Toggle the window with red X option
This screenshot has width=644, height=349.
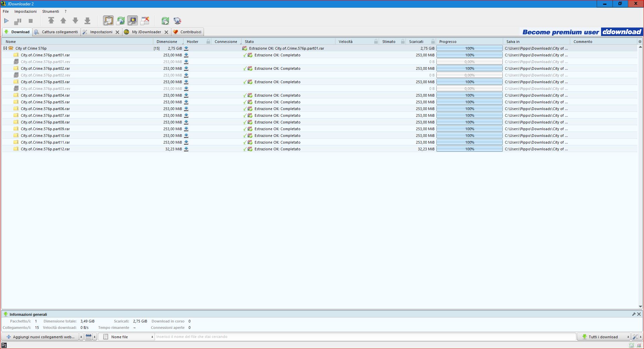(x=145, y=21)
